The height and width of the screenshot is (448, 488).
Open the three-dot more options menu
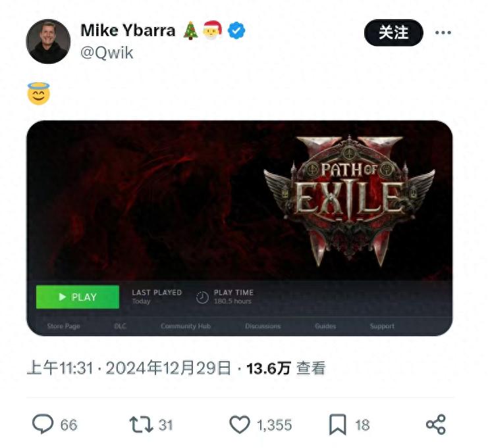click(x=443, y=32)
